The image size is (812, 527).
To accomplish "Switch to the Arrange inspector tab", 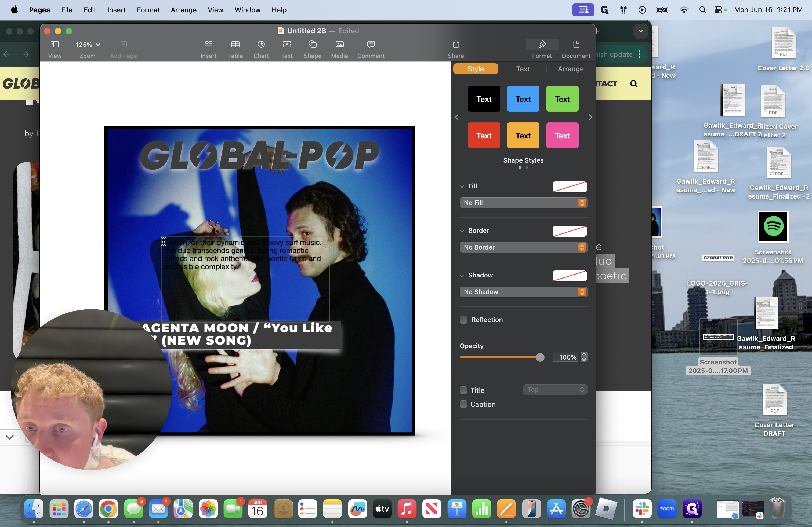I will click(570, 69).
